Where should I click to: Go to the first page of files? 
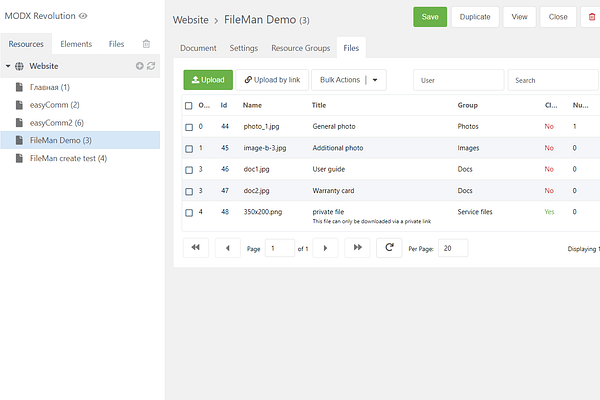[196, 248]
